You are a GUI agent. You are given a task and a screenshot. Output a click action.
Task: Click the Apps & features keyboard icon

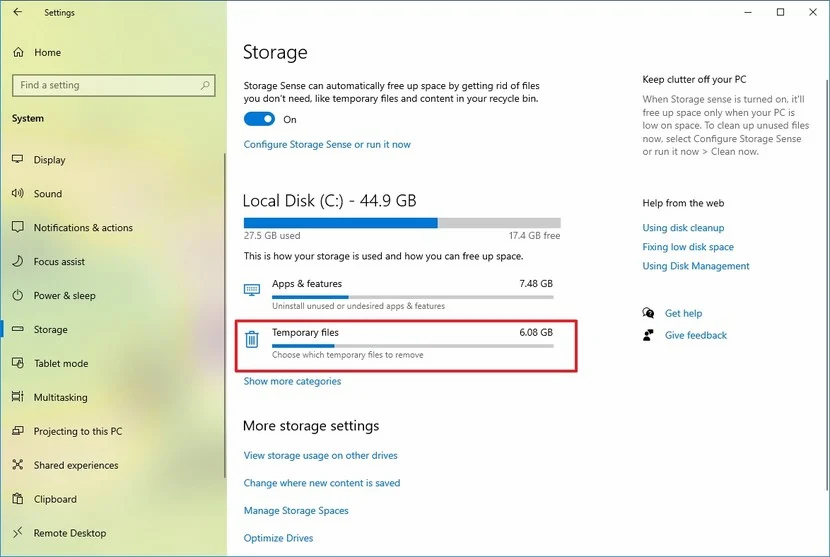252,290
